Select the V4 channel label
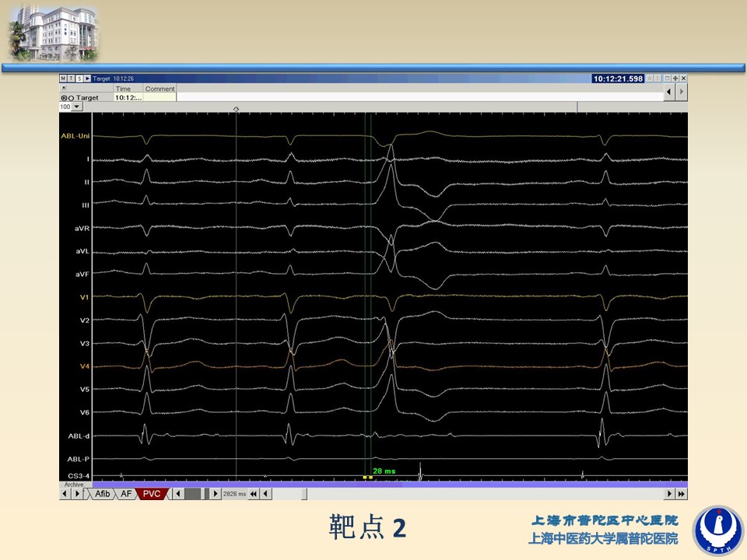Screen dimensions: 747x560 [84, 366]
